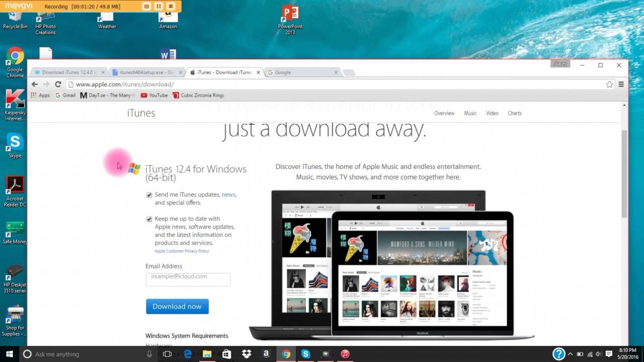Open Safe Money desktop shortcut
This screenshot has width=644, height=362.
(x=15, y=233)
